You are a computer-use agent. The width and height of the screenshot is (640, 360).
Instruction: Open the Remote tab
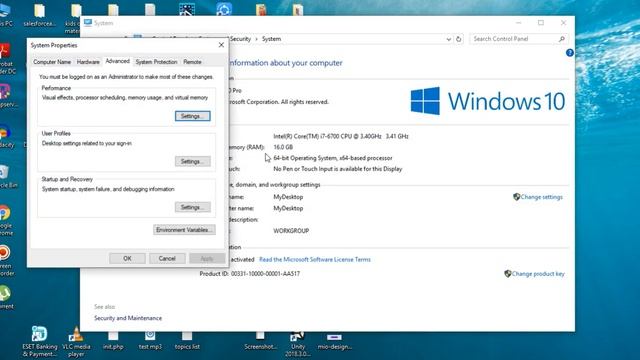[192, 62]
